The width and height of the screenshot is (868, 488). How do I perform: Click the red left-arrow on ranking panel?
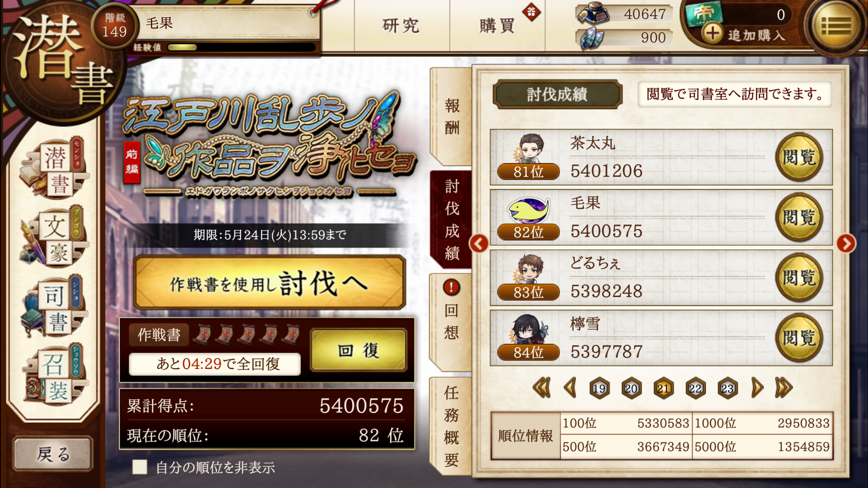(479, 244)
